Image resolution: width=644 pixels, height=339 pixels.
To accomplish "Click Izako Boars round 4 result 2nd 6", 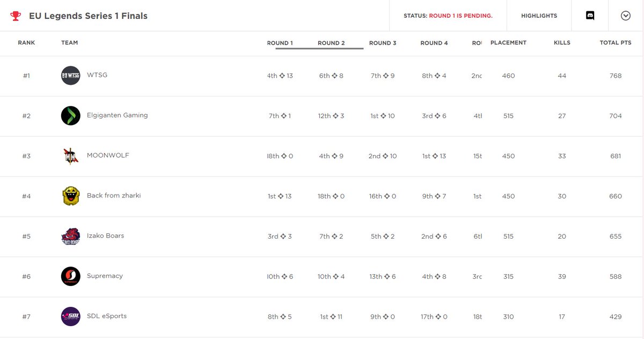I will [x=434, y=237].
